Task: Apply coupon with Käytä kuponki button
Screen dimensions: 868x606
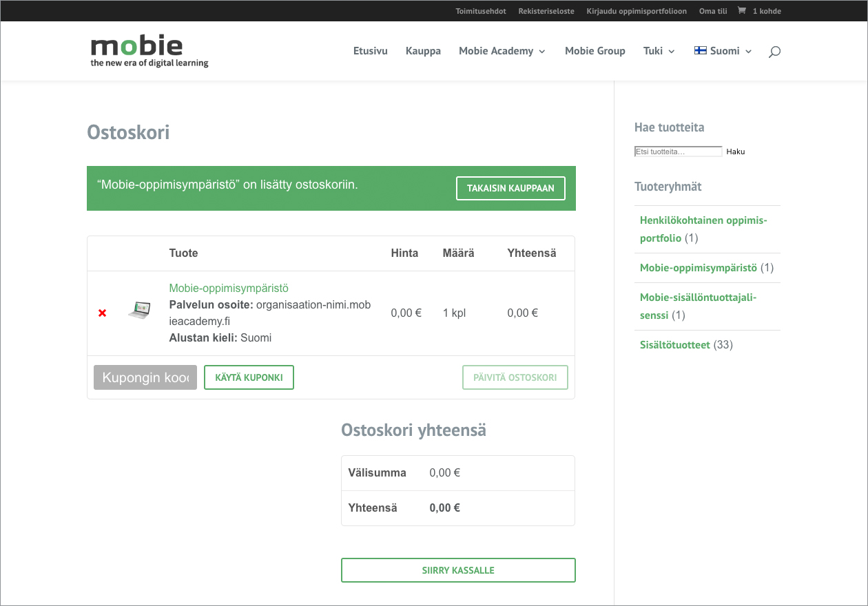Action: 249,377
